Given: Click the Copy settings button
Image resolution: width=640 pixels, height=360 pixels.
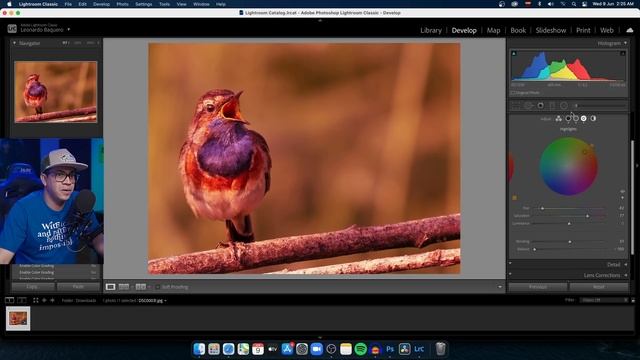Looking at the screenshot, I should 33,287.
